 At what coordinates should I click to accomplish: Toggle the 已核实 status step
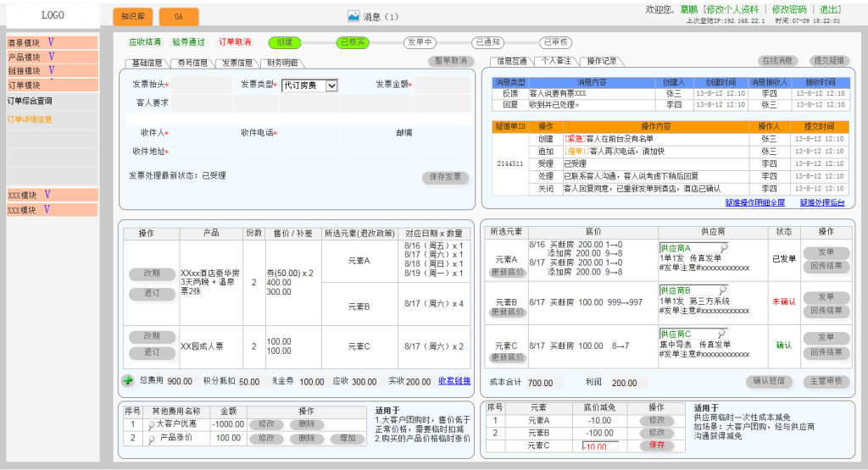pyautogui.click(x=353, y=41)
